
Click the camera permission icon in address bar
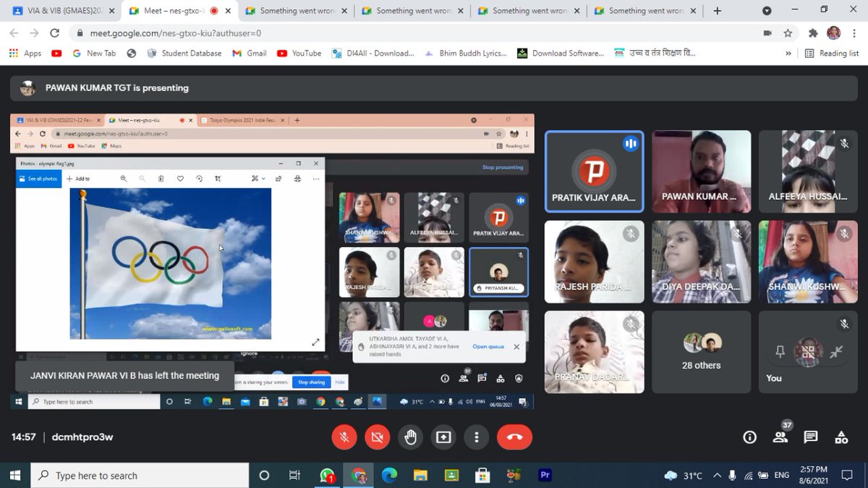tap(767, 33)
